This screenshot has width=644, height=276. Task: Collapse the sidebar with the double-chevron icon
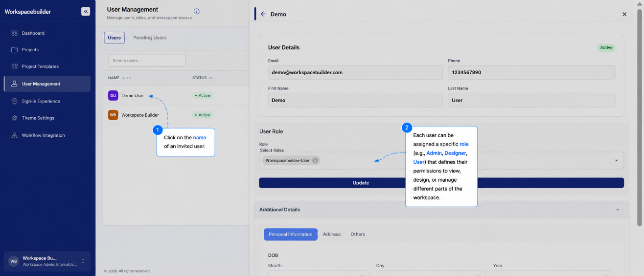(86, 11)
